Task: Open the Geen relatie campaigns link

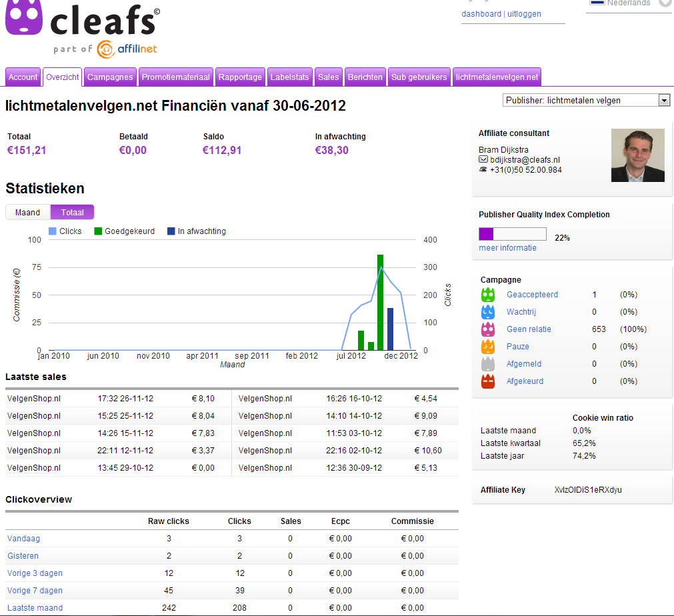Action: coord(529,329)
